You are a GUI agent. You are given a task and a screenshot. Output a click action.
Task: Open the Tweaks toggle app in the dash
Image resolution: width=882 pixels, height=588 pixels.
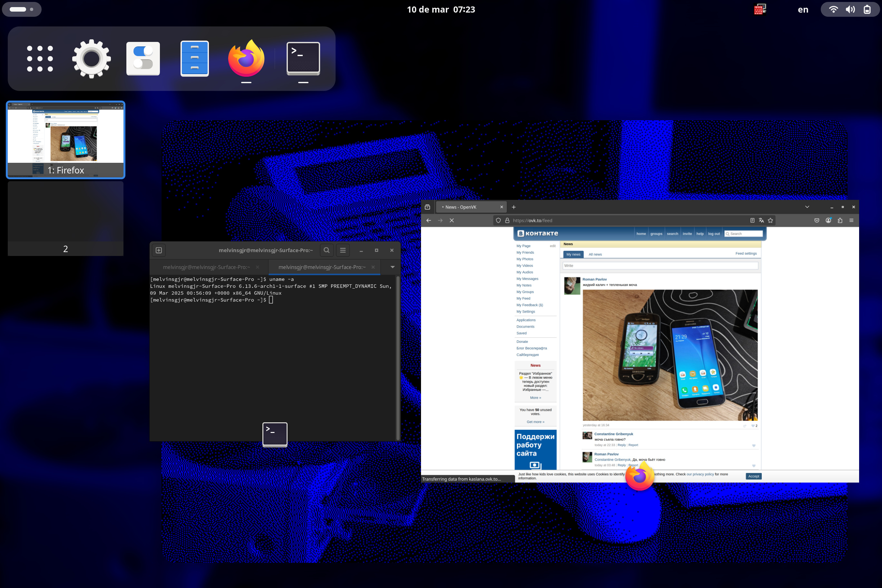pos(143,59)
